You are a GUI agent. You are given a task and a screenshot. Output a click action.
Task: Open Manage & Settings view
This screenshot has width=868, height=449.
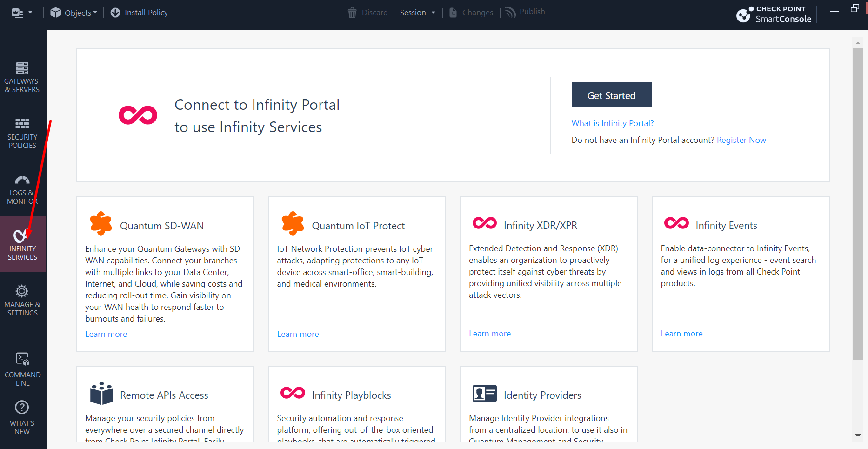[22, 301]
